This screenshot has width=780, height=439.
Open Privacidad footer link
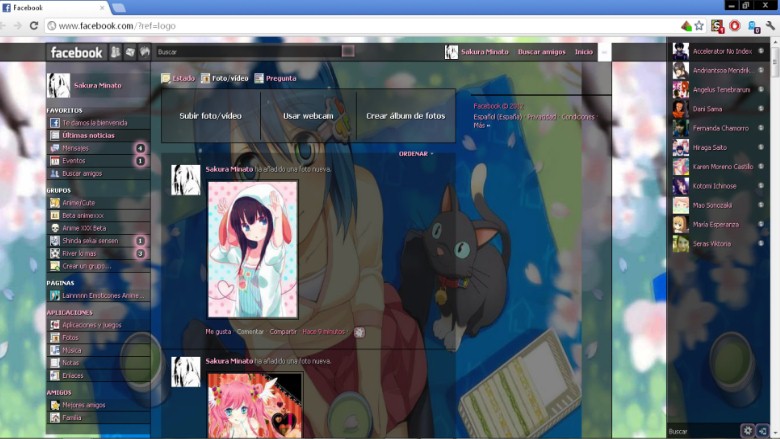pos(541,117)
